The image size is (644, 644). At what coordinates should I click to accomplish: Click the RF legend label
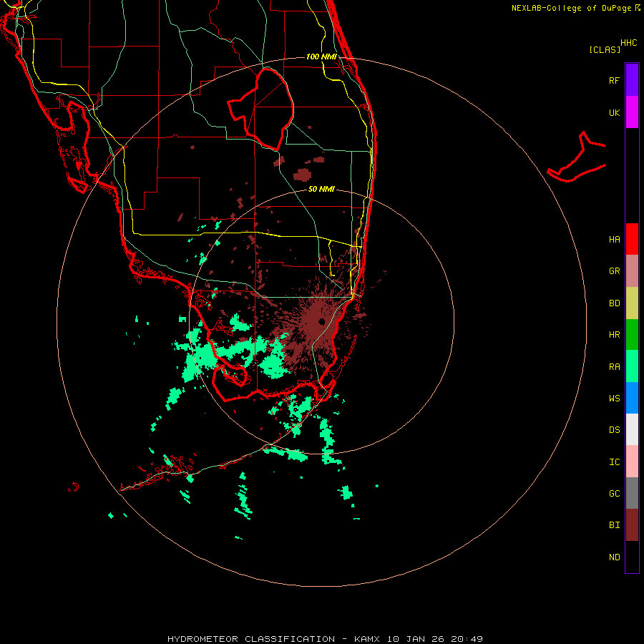pyautogui.click(x=614, y=80)
